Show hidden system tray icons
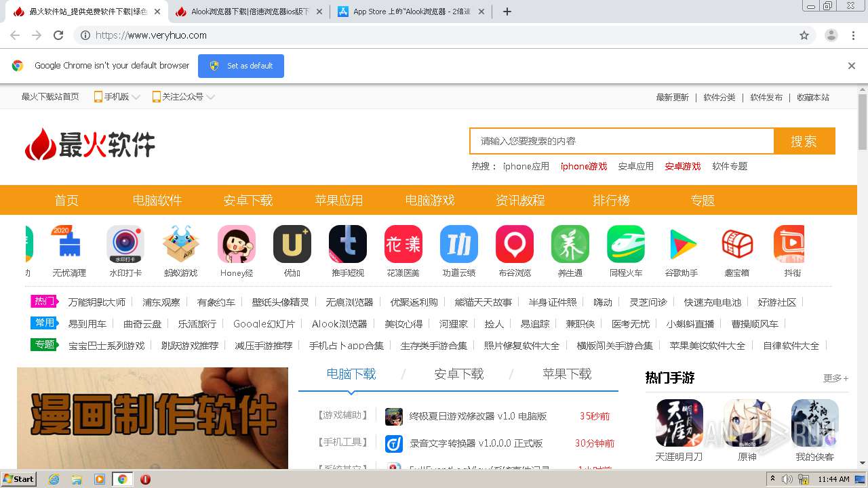The height and width of the screenshot is (488, 868). (772, 479)
